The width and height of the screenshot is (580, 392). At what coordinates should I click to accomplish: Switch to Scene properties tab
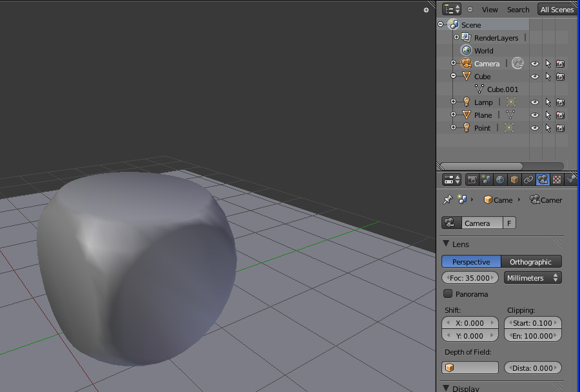coord(486,180)
